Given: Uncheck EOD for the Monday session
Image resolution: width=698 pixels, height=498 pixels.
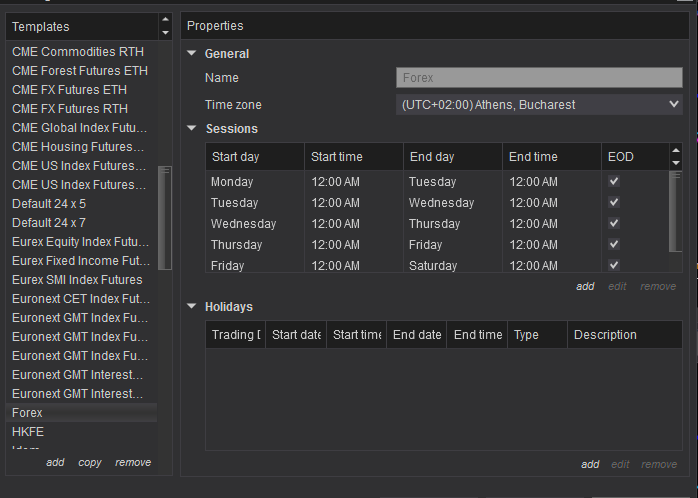Looking at the screenshot, I should 614,182.
